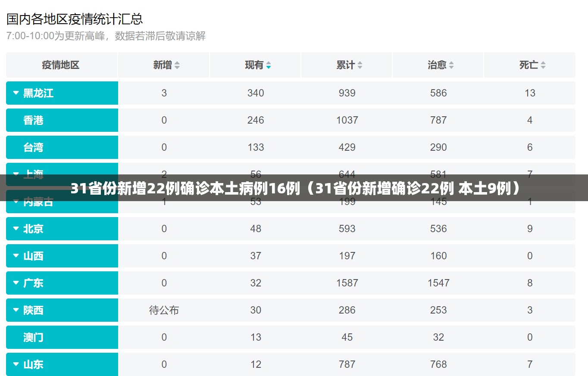Expand the 黑龙江 region row

(x=16, y=93)
